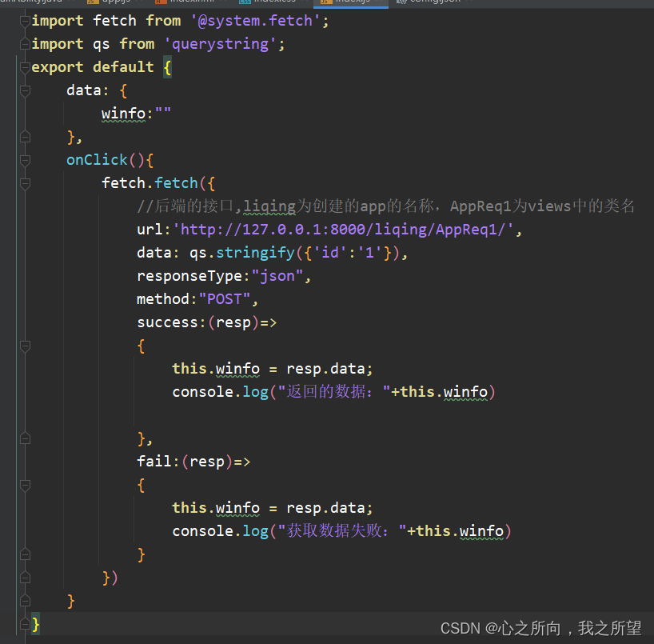This screenshot has width=654, height=644.
Task: Collapse the fetch.fetch({ call fold marker
Action: point(25,183)
